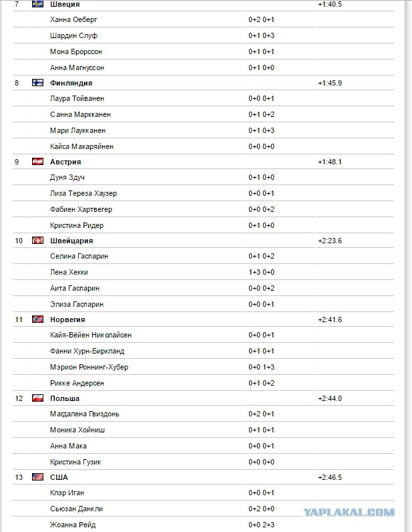Click athlete Рикке Андерсен
This screenshot has height=532, width=412.
[77, 383]
